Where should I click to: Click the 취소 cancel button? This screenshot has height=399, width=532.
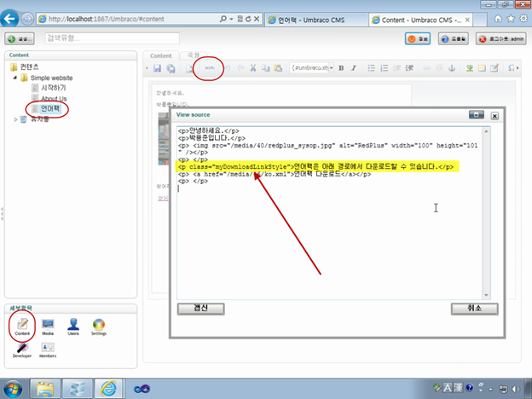[474, 309]
